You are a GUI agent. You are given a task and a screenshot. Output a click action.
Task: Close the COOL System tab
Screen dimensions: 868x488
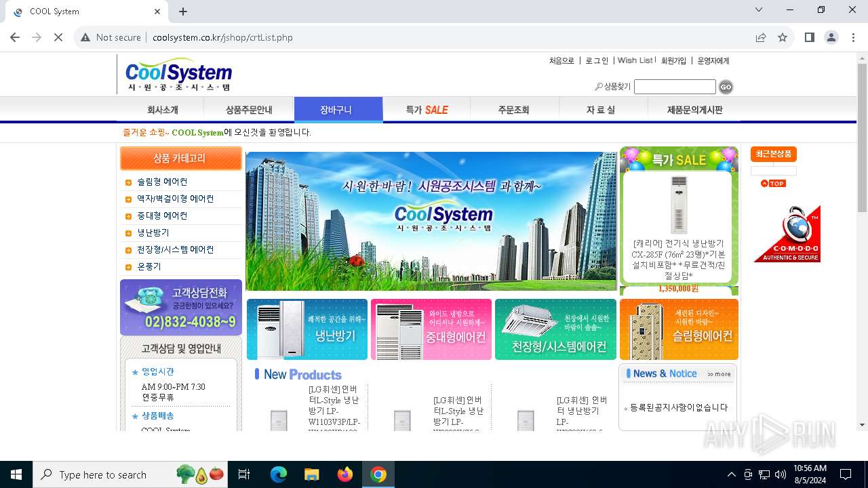click(x=157, y=12)
